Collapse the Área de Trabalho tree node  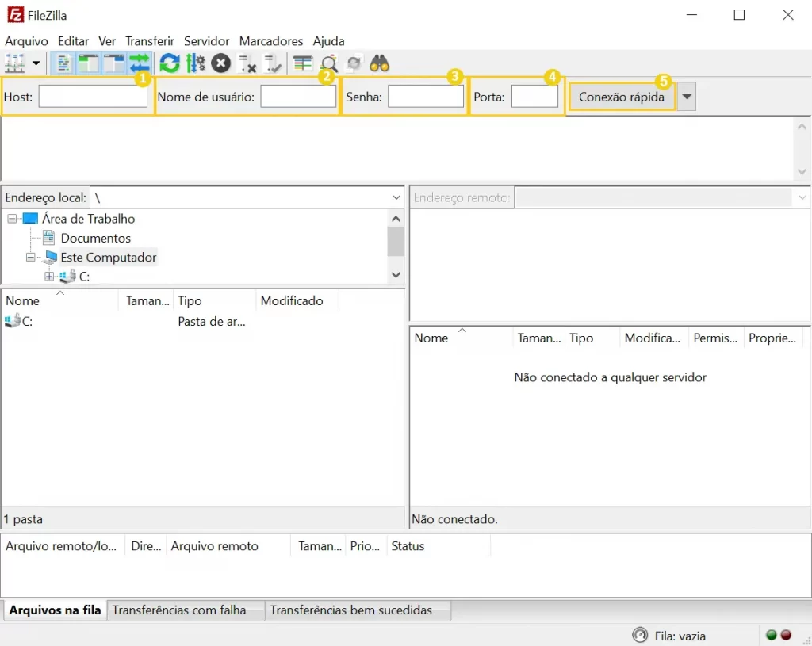click(x=12, y=219)
